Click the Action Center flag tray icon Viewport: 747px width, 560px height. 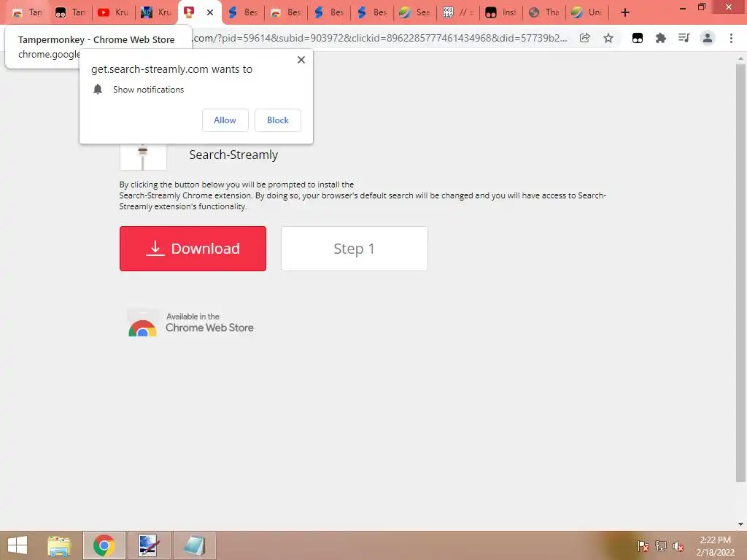pyautogui.click(x=643, y=546)
